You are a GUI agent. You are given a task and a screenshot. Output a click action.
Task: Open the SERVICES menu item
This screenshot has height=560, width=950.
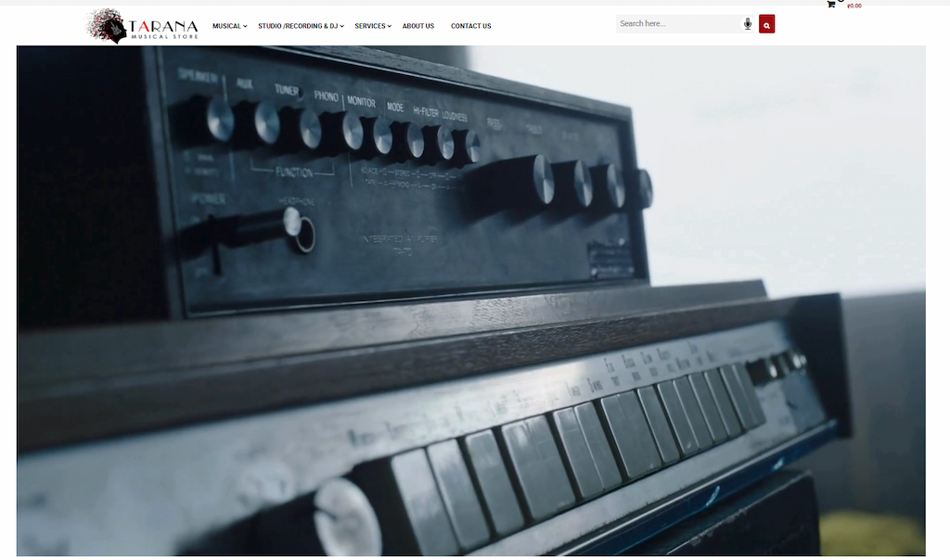pyautogui.click(x=369, y=26)
